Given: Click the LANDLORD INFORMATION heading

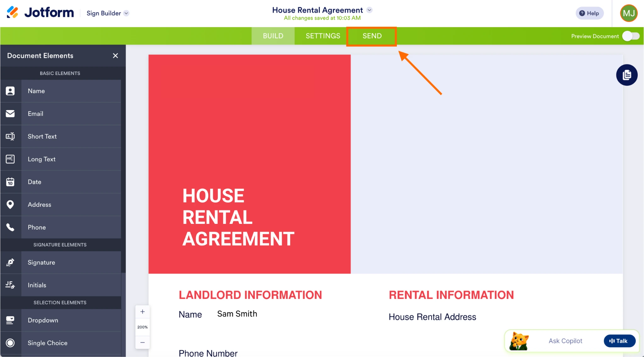Looking at the screenshot, I should point(250,295).
